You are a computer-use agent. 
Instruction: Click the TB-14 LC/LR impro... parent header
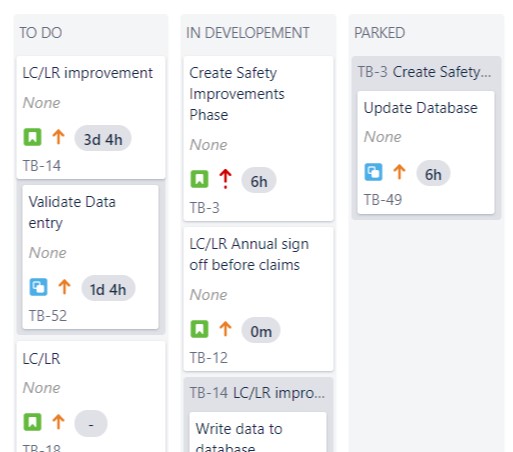coord(257,393)
